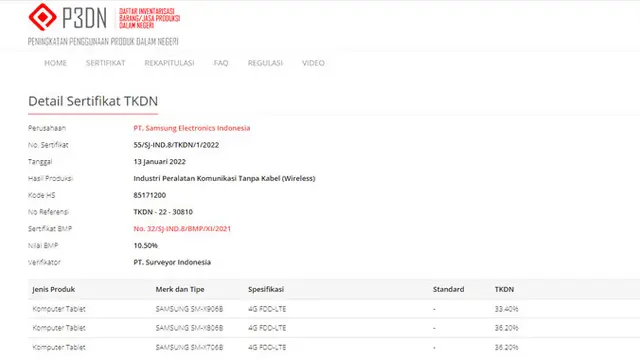640x360 pixels.
Task: Click the SAMSUNG SM-X906B cell
Action: coord(189,309)
